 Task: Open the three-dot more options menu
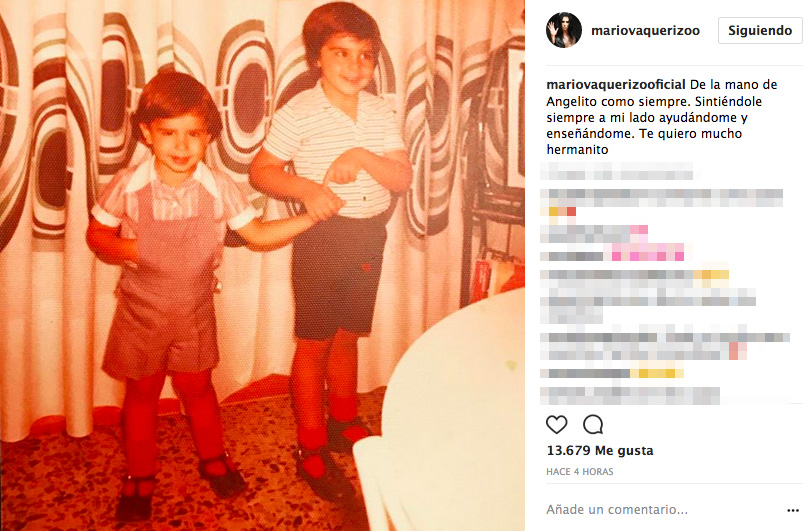792,510
